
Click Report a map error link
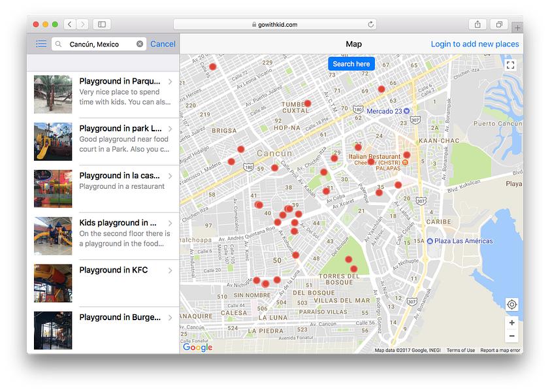coord(500,350)
